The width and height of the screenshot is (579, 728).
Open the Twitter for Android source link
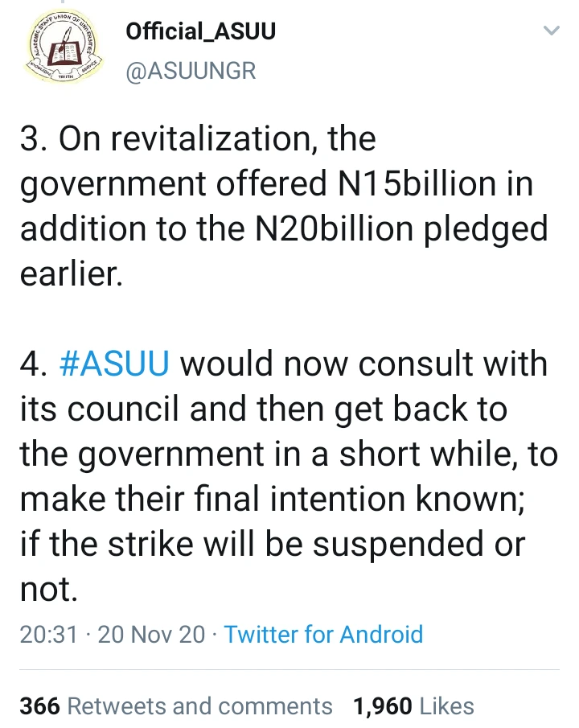click(x=323, y=634)
